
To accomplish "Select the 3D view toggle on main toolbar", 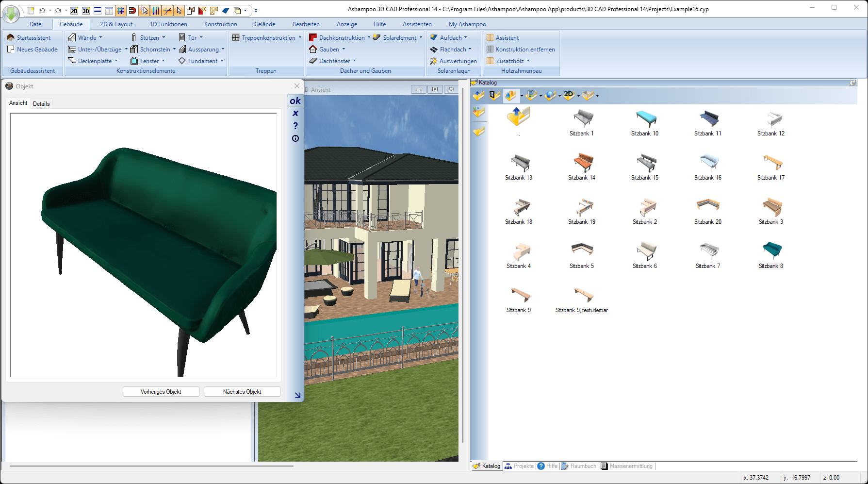I will [x=85, y=10].
